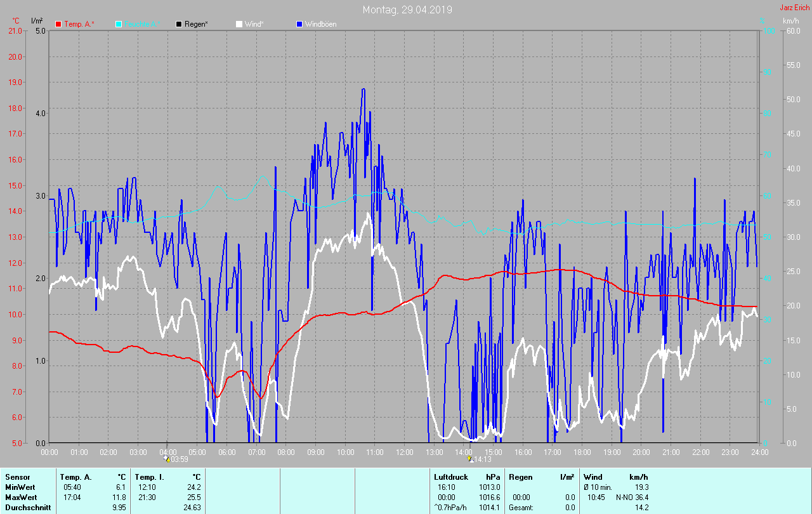Click the 'Durchschnitt' row label
Viewport: 812px width, 514px height.
tap(27, 508)
